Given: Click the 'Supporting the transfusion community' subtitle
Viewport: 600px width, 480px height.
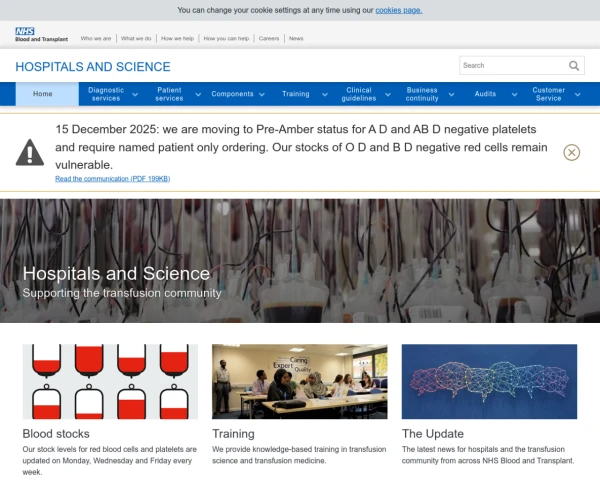Looking at the screenshot, I should click(122, 293).
